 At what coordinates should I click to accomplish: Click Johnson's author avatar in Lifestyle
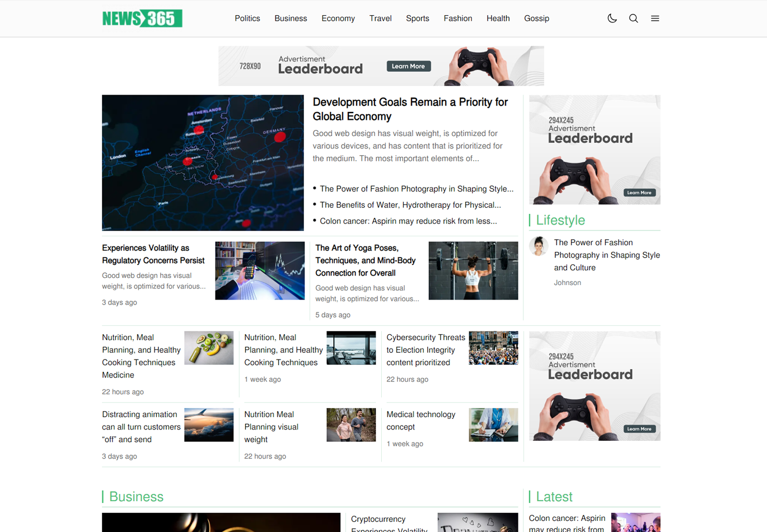(539, 246)
